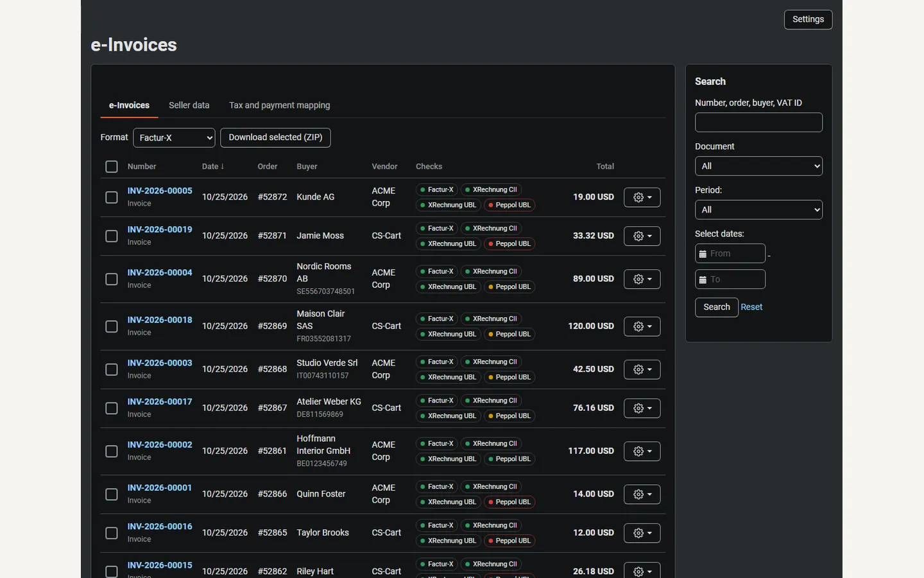Toggle the select-all checkbox in table header
924x578 pixels.
tap(112, 166)
